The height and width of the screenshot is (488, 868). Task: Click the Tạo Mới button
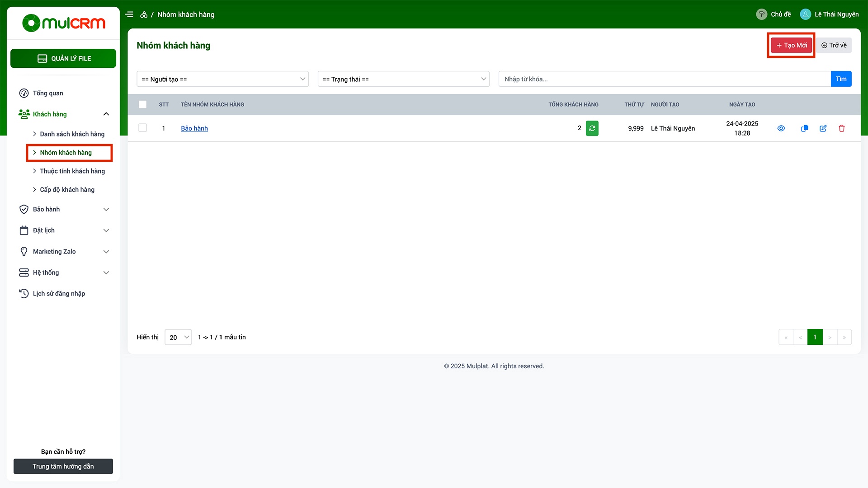pyautogui.click(x=791, y=45)
